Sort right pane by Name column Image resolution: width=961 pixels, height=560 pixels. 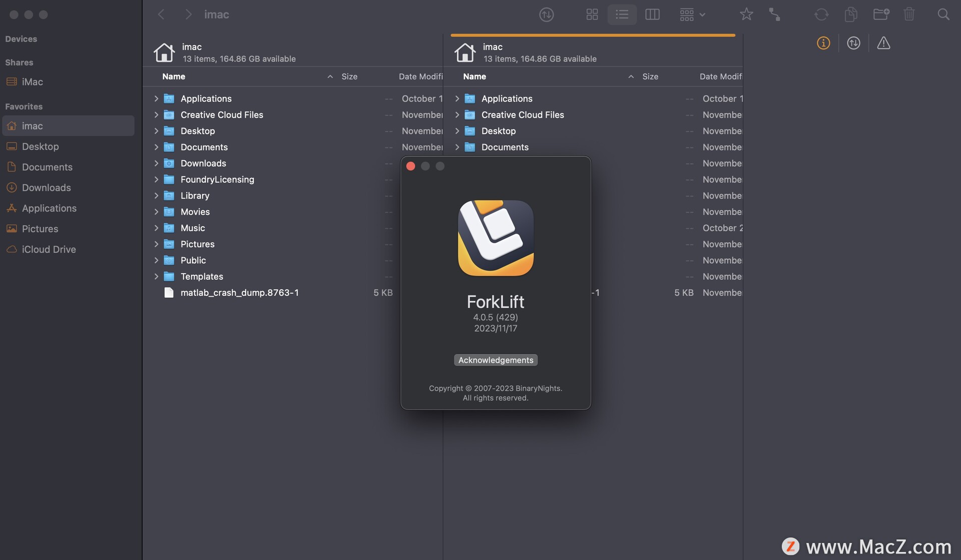(474, 77)
